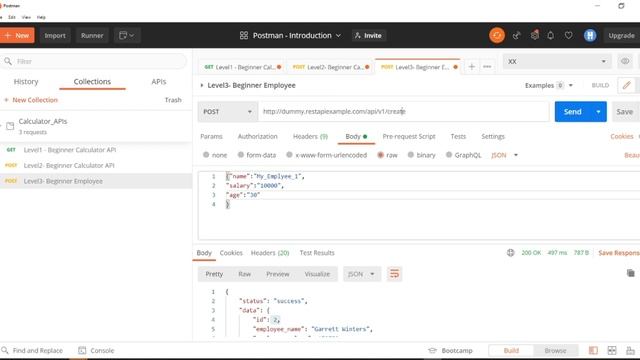Open the response Headers (20) tab
The image size is (640, 360).
[270, 253]
